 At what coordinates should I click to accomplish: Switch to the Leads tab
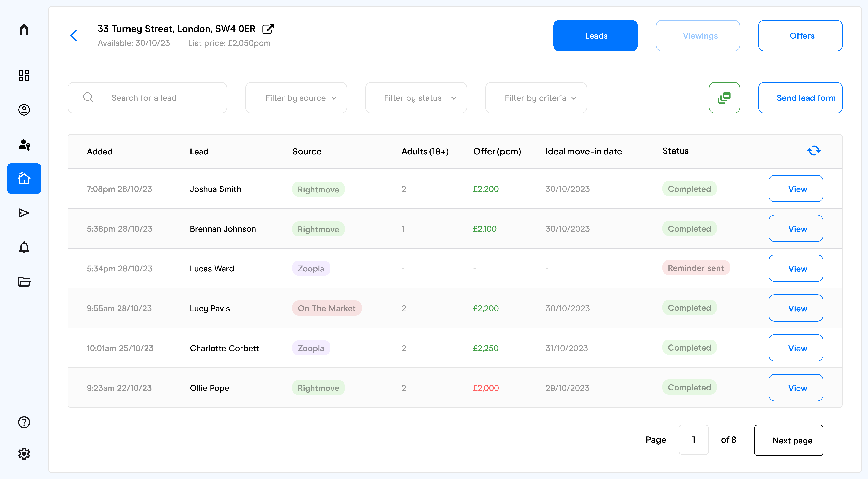click(595, 36)
